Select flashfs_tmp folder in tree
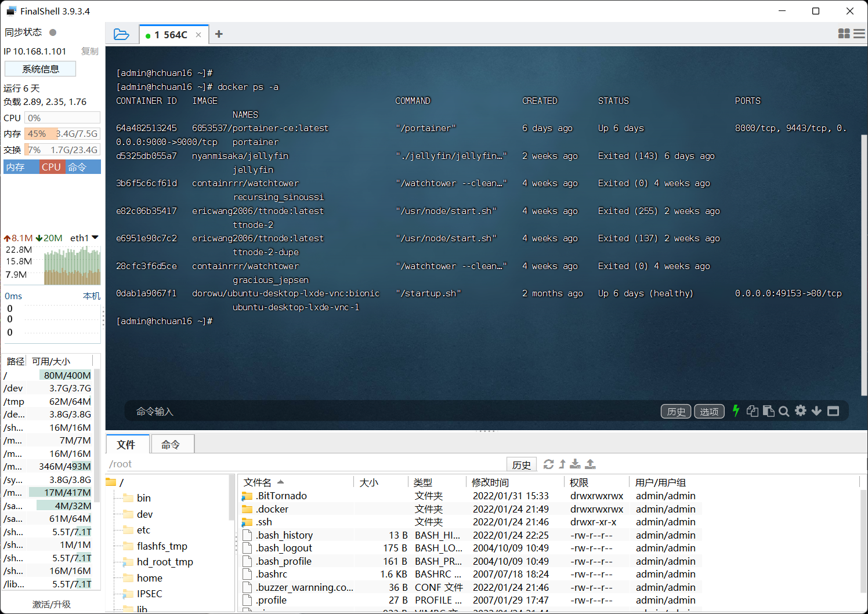 click(x=155, y=546)
